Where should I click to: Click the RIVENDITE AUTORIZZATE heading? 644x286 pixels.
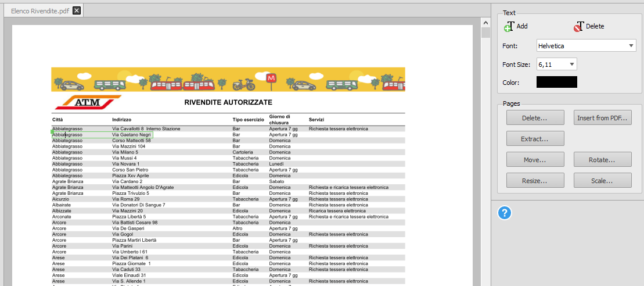(228, 102)
